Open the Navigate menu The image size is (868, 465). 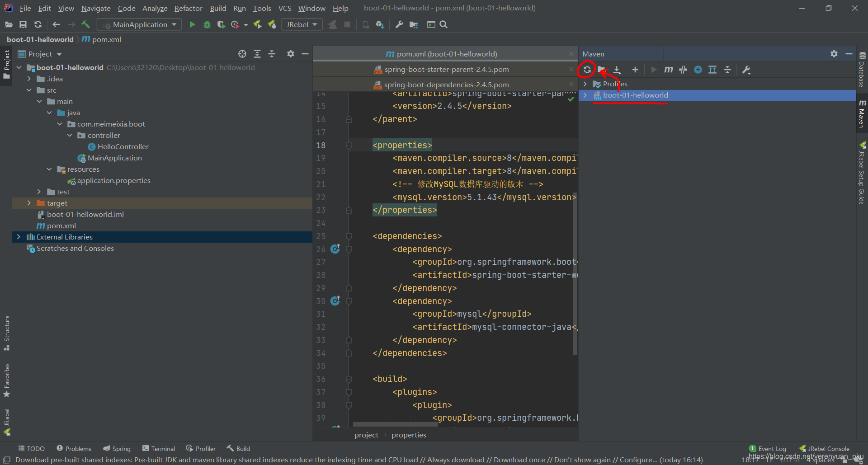96,8
